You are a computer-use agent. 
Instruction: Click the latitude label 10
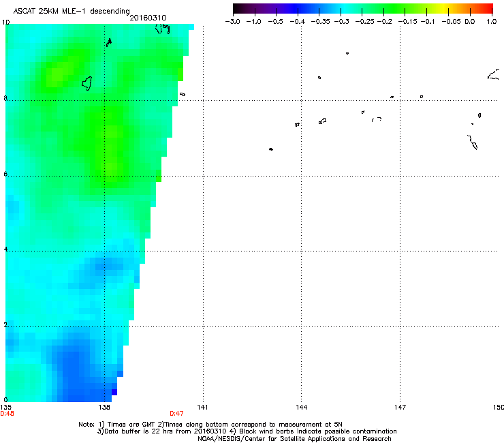click(x=5, y=22)
